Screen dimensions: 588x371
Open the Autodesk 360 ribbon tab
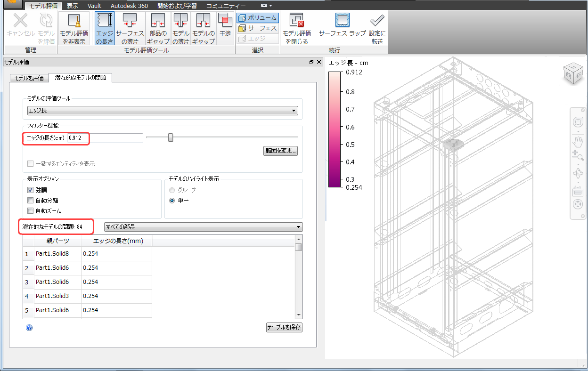click(129, 6)
